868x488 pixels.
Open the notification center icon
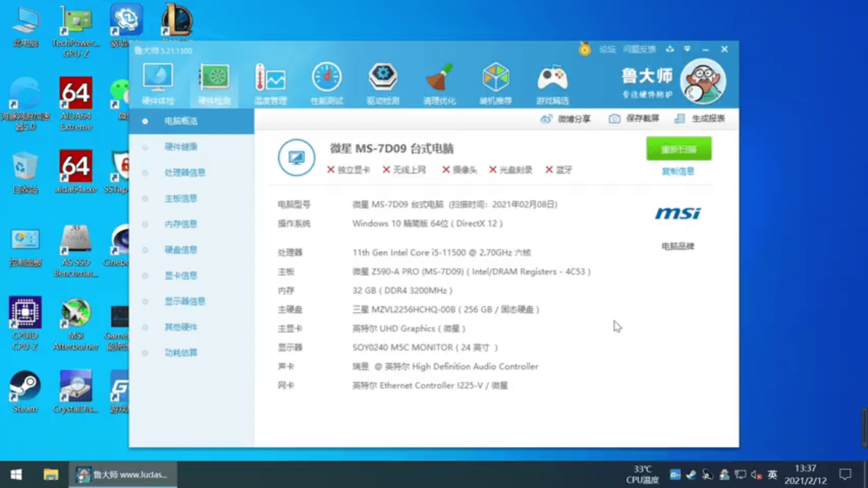pos(845,475)
